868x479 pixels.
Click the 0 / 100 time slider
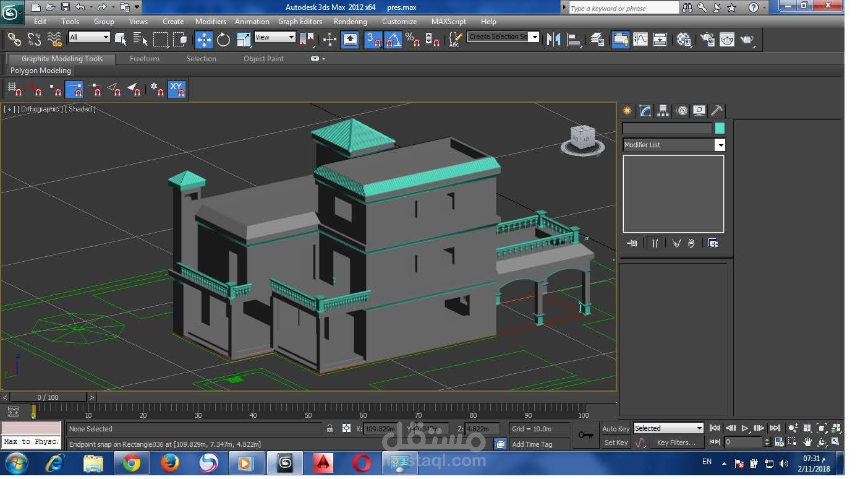pyautogui.click(x=48, y=397)
